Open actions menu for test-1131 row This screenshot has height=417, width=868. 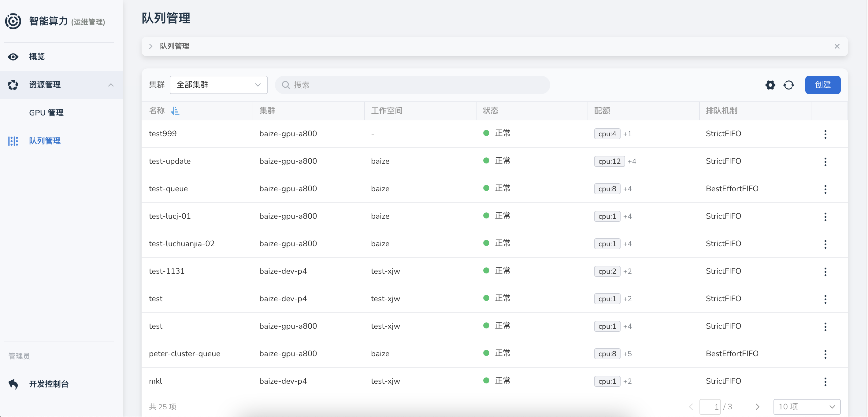825,272
